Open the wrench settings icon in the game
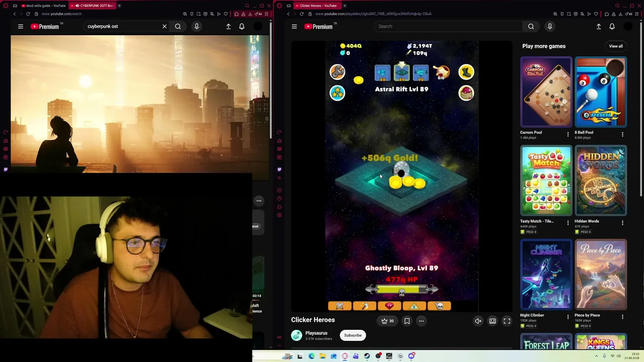 tap(337, 72)
